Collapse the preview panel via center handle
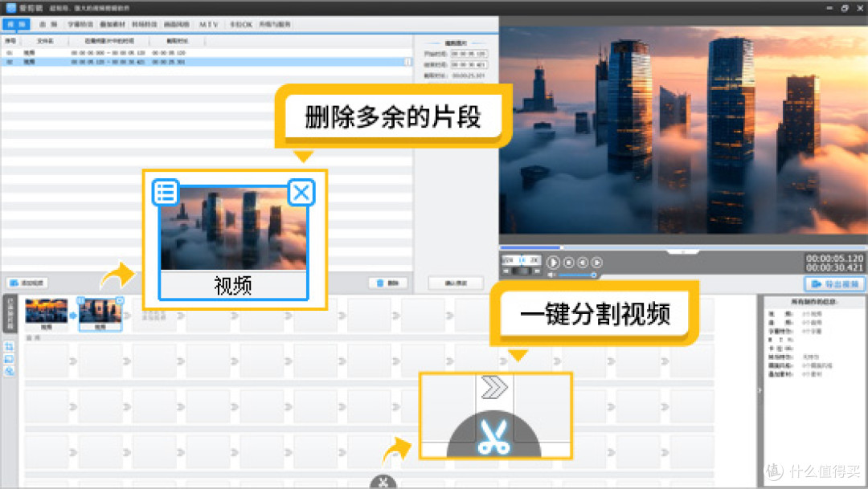 683,252
